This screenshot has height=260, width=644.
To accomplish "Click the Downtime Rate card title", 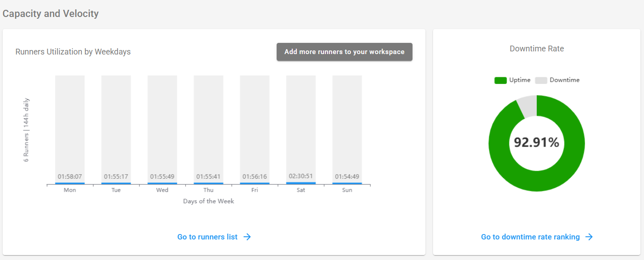I will [x=537, y=49].
